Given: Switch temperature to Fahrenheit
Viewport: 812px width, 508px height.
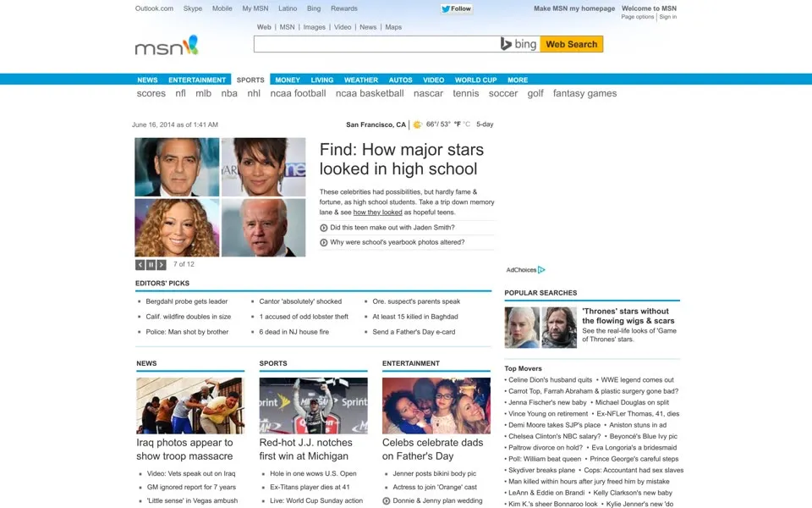Looking at the screenshot, I should pyautogui.click(x=458, y=124).
